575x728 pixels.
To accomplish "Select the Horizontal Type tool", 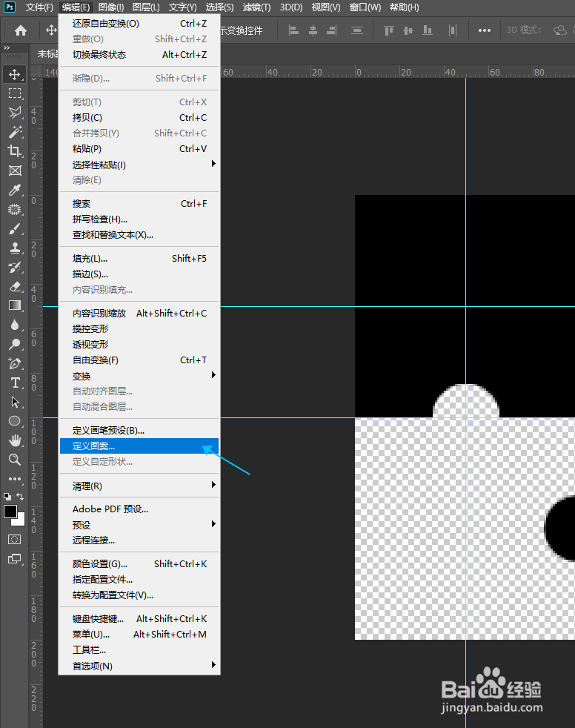I will tap(15, 383).
